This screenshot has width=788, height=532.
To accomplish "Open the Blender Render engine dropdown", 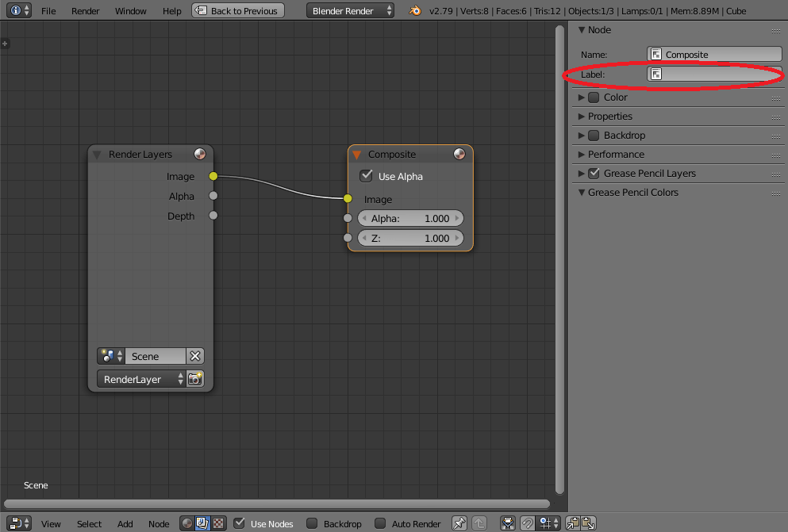I will (x=350, y=10).
